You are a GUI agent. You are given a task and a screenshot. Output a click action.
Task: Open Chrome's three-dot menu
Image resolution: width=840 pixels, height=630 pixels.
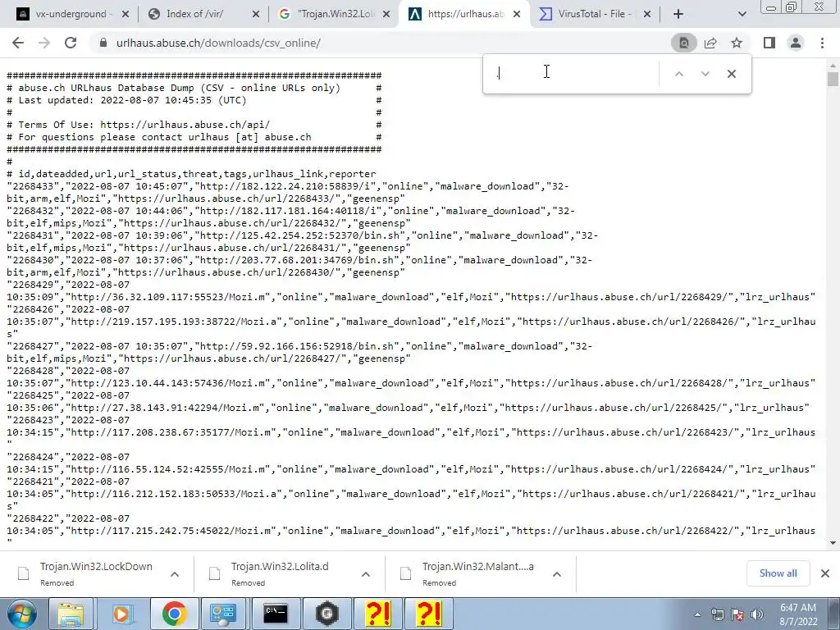click(822, 43)
